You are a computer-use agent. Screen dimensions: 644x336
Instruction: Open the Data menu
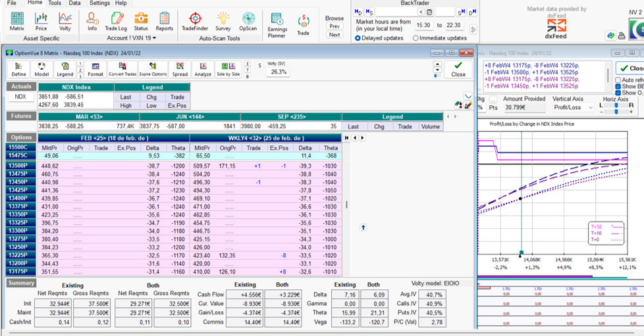(74, 3)
